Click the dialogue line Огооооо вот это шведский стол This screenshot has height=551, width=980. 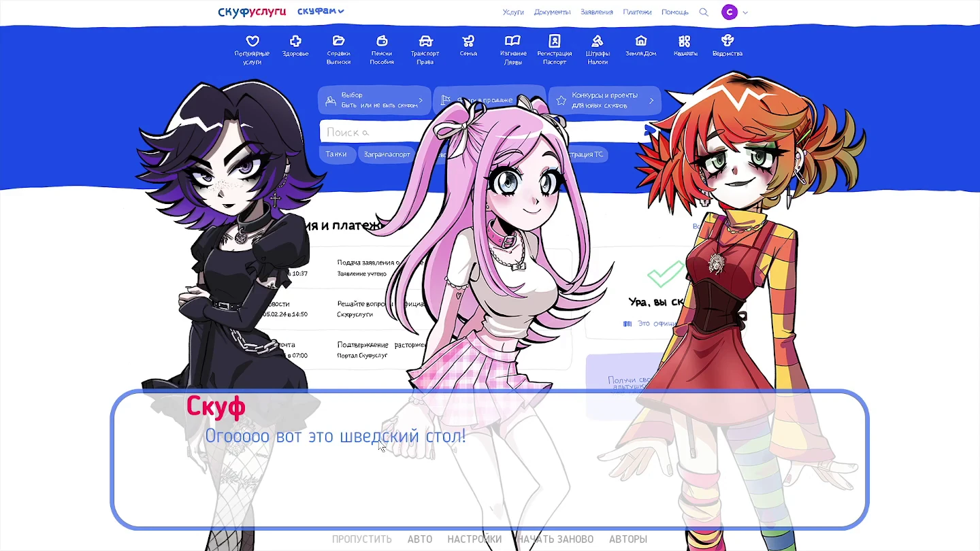336,436
